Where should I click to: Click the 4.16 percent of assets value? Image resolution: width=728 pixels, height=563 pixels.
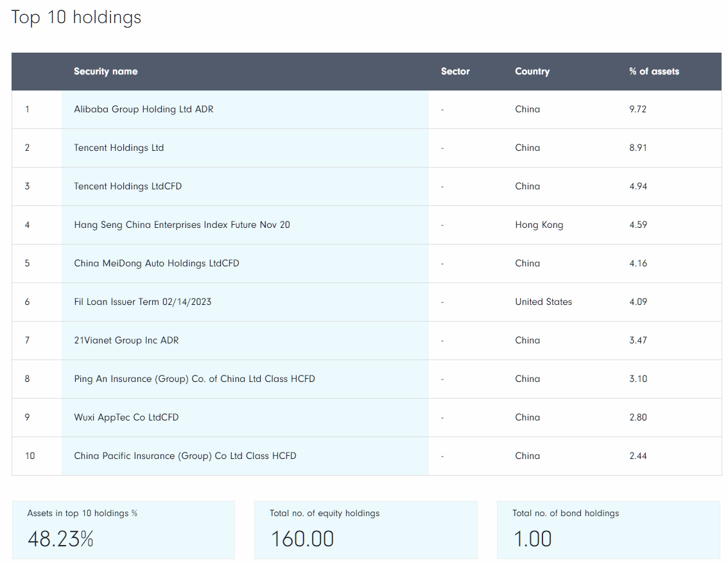click(x=638, y=263)
